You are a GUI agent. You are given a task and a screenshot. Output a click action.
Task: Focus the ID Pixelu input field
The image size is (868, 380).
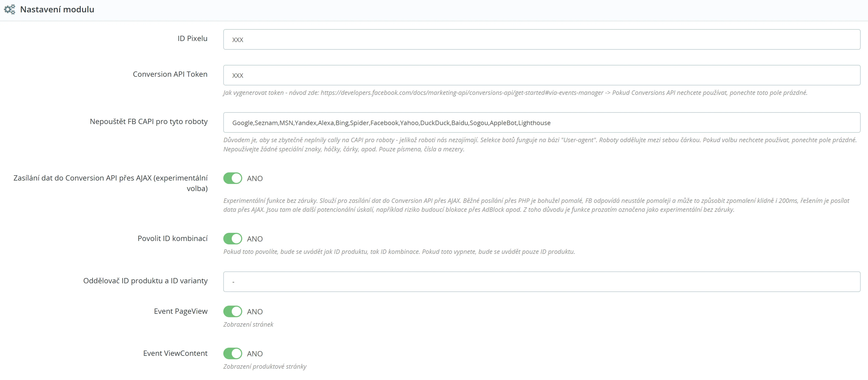541,39
